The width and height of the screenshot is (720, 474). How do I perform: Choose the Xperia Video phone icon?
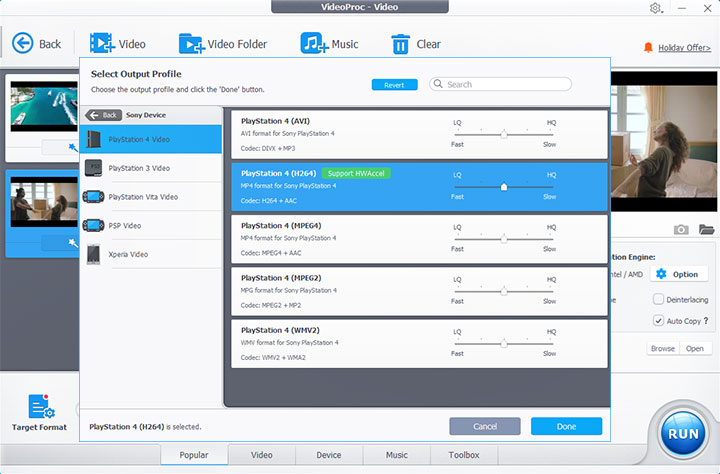93,254
